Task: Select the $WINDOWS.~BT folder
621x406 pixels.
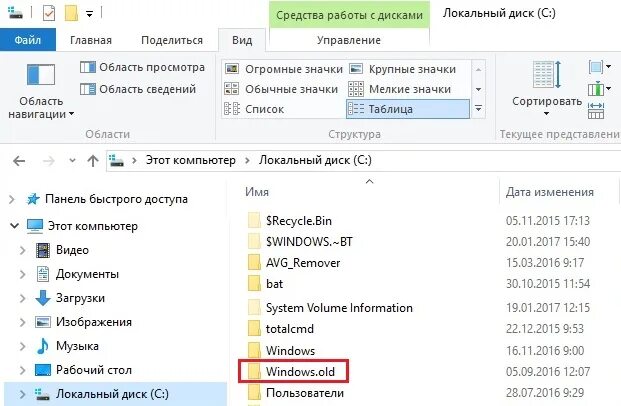Action: [309, 242]
